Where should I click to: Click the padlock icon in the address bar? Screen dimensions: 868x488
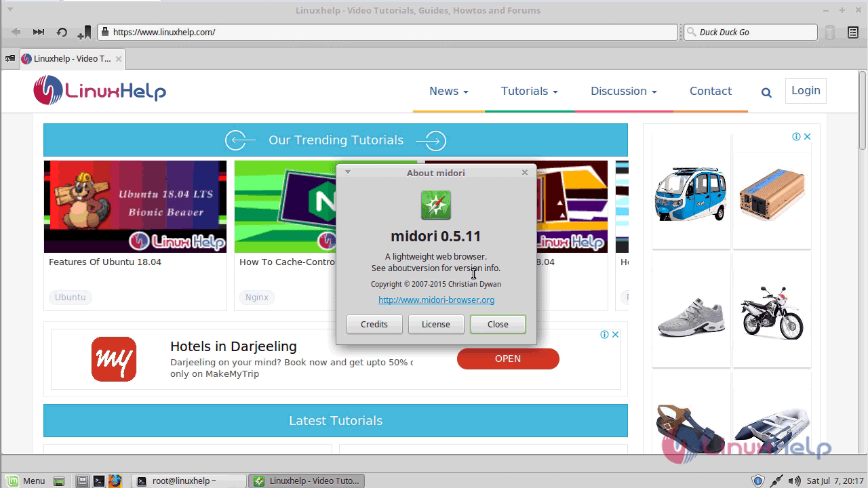104,32
